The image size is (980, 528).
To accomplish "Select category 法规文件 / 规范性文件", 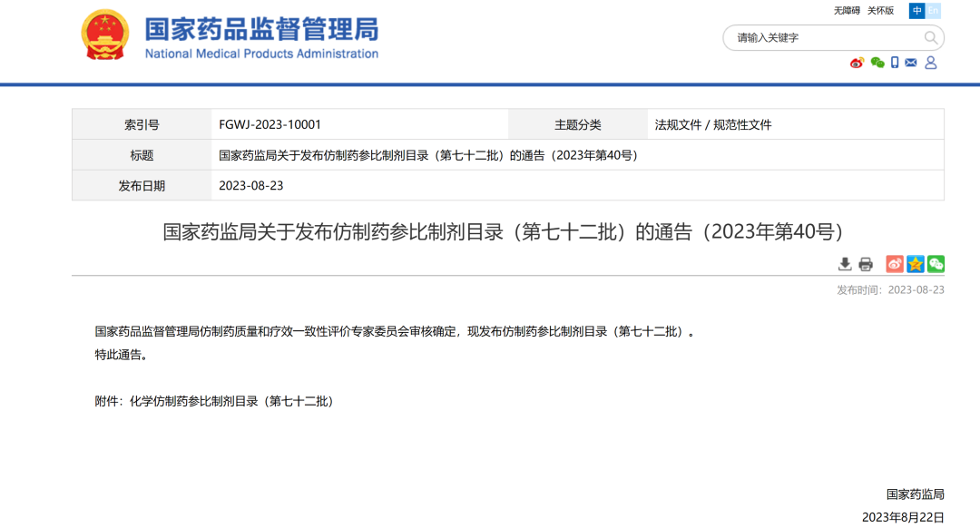I will pos(713,124).
